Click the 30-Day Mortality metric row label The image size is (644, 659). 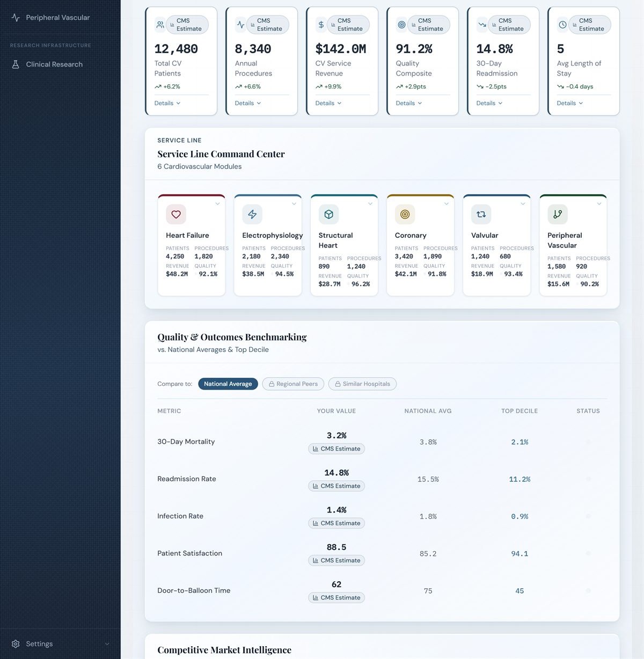click(x=186, y=442)
